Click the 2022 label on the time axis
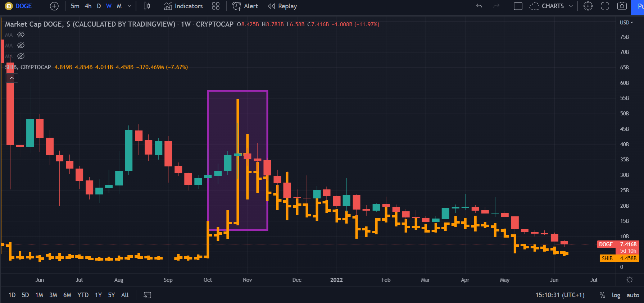Image resolution: width=644 pixels, height=303 pixels. [336, 280]
